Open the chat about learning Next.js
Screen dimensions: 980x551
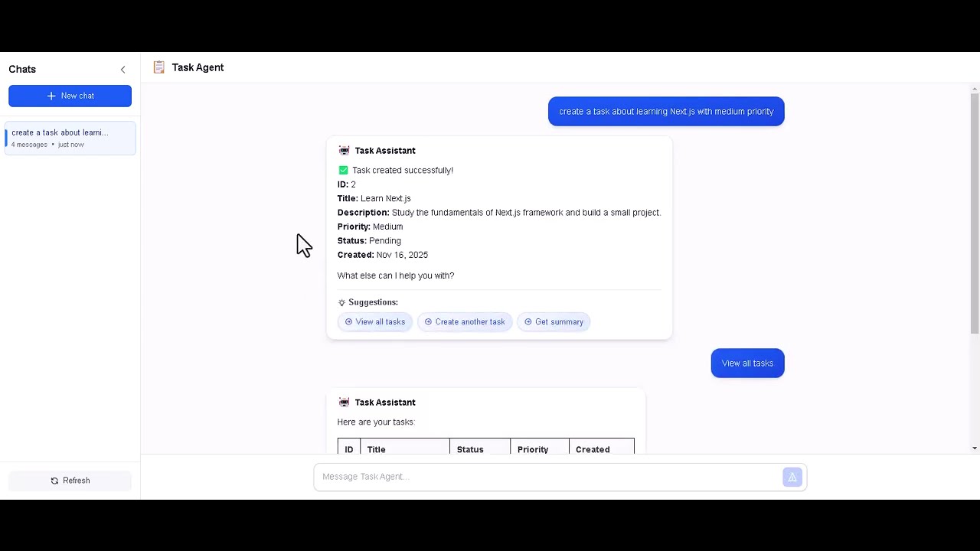click(x=70, y=138)
